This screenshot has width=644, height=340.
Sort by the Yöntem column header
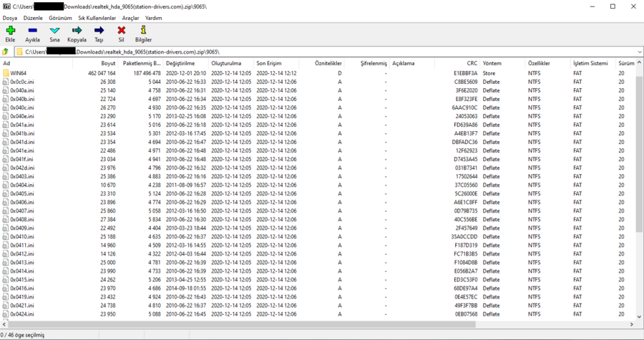coord(502,64)
